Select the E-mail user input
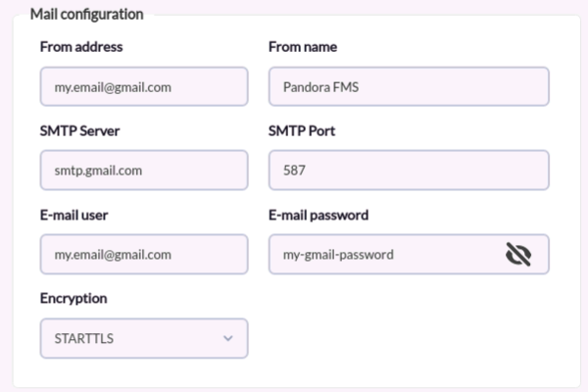Screen dimensions: 588x392 click(x=144, y=255)
